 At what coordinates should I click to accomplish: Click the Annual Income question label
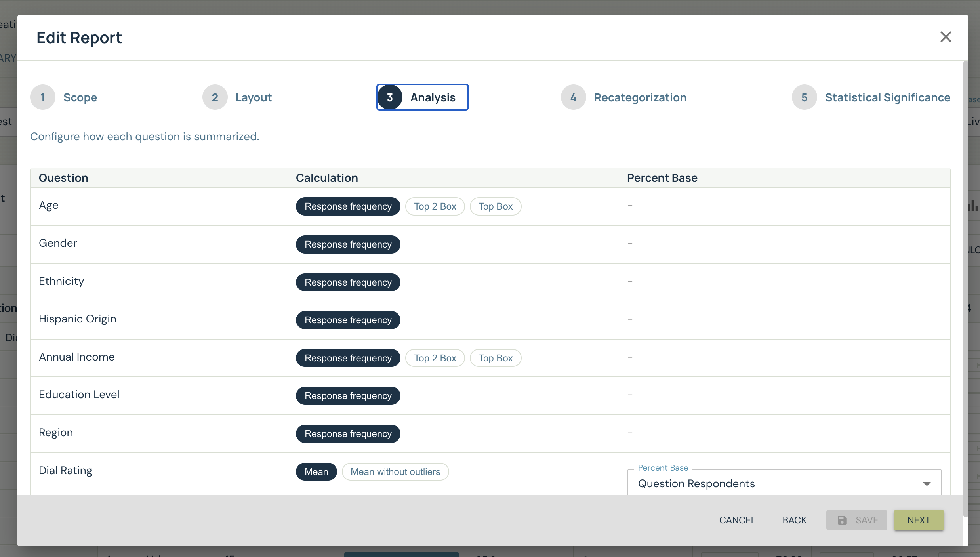[x=77, y=357]
